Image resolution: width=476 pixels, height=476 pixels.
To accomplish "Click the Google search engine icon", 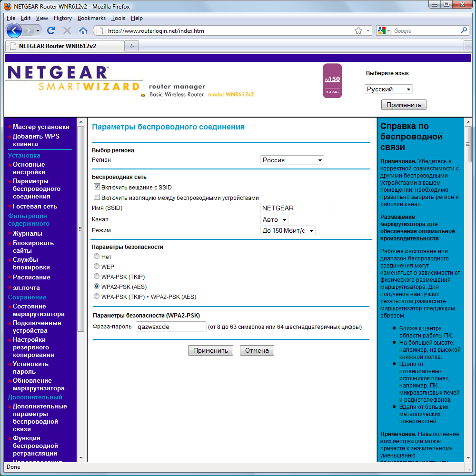I will 381,30.
